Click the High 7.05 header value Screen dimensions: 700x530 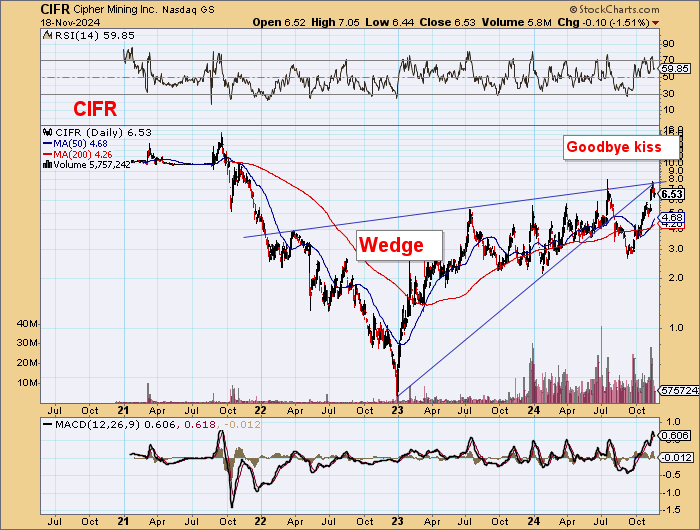coord(335,22)
